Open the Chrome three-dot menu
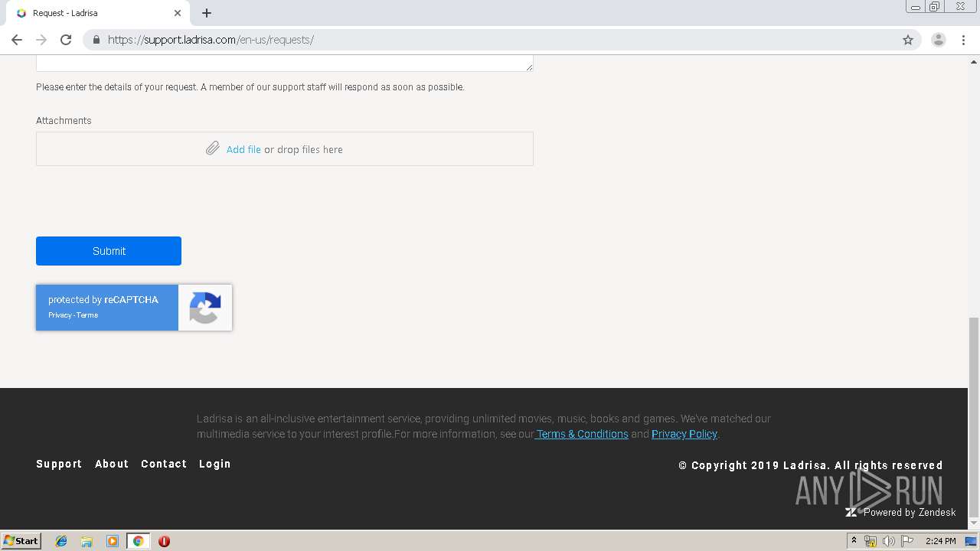The height and width of the screenshot is (551, 980). pyautogui.click(x=963, y=40)
